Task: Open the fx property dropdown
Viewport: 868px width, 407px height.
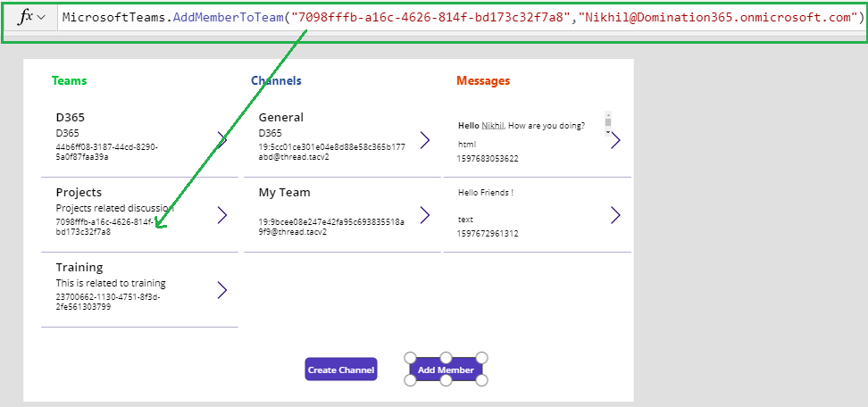Action: pyautogui.click(x=30, y=17)
